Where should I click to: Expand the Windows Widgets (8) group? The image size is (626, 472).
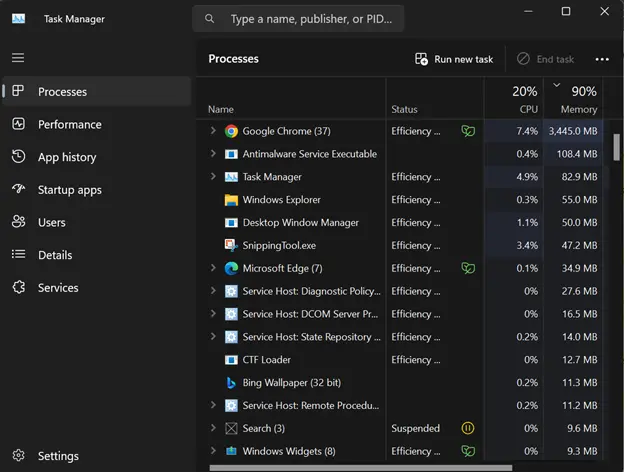click(213, 450)
